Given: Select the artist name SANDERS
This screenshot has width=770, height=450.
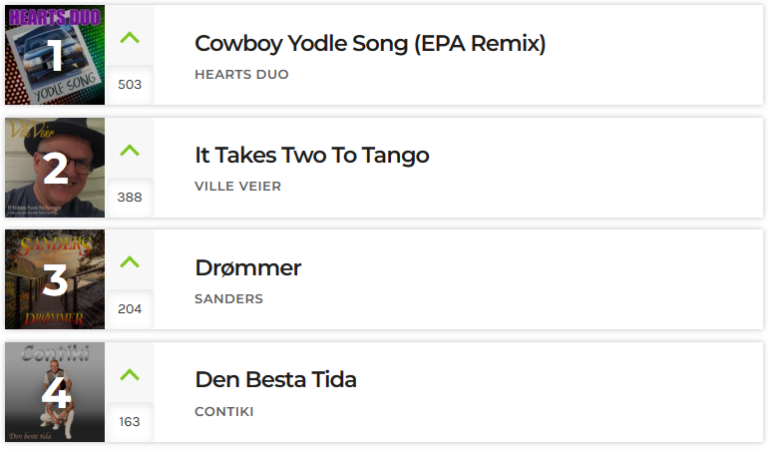Looking at the screenshot, I should click(x=229, y=299).
